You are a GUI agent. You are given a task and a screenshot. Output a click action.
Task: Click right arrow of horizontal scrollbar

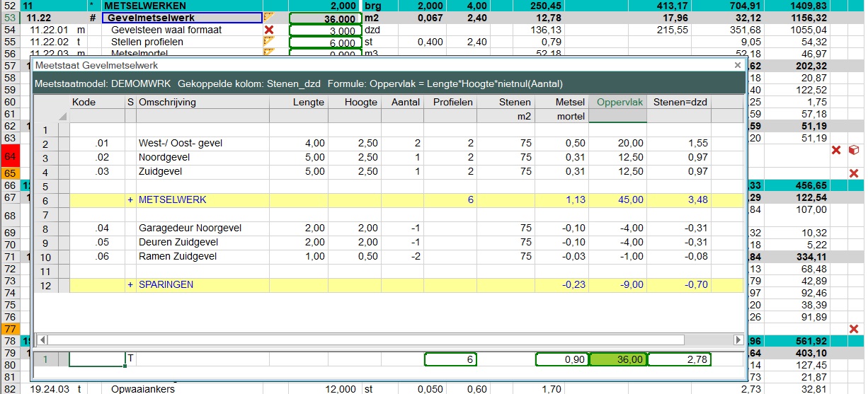(x=738, y=340)
